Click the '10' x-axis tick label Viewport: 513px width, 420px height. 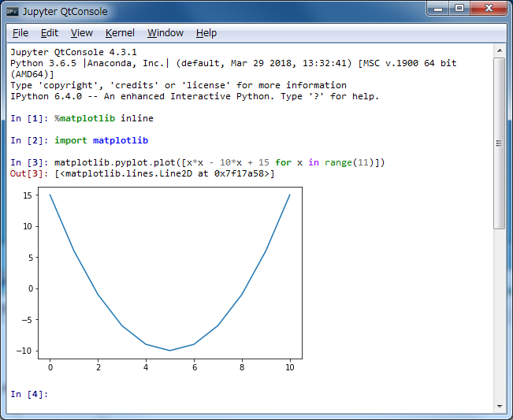tap(290, 368)
